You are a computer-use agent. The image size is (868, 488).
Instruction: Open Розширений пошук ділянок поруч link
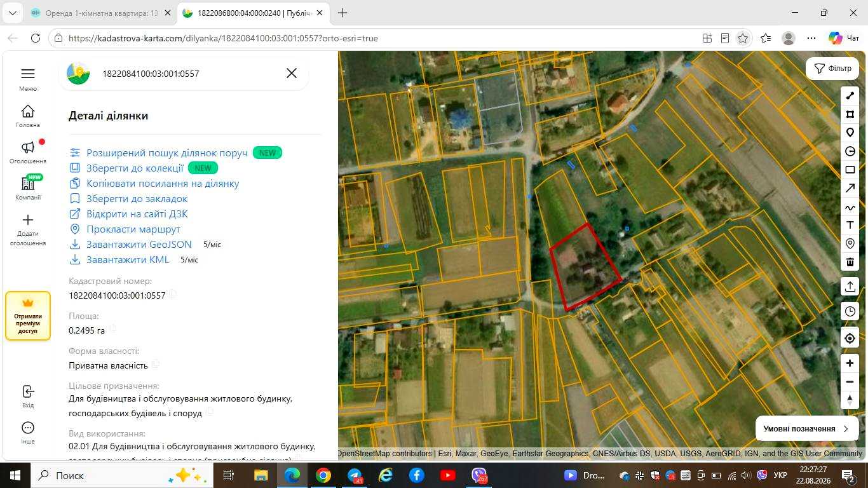[167, 153]
